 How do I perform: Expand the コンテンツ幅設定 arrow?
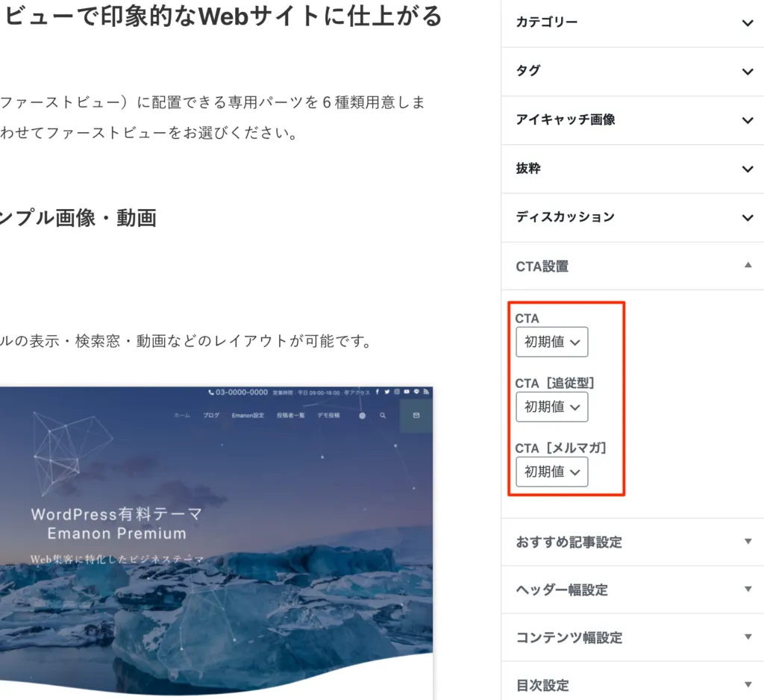point(748,637)
